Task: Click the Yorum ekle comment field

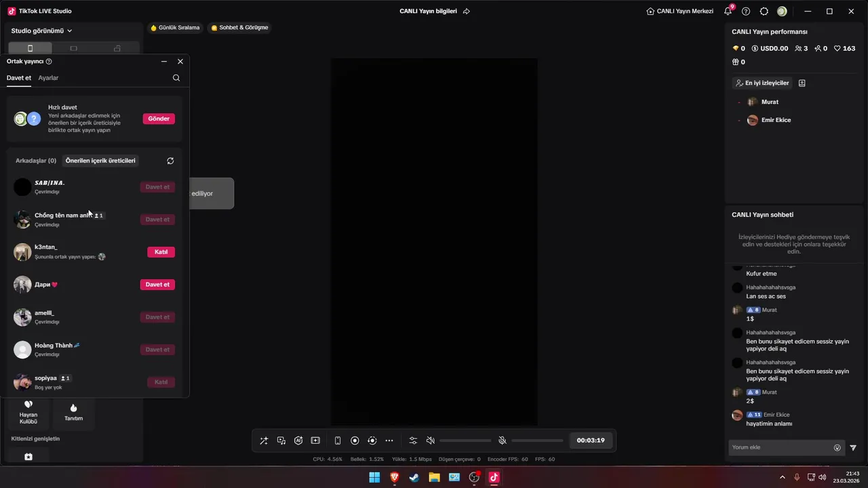Action: [x=780, y=447]
